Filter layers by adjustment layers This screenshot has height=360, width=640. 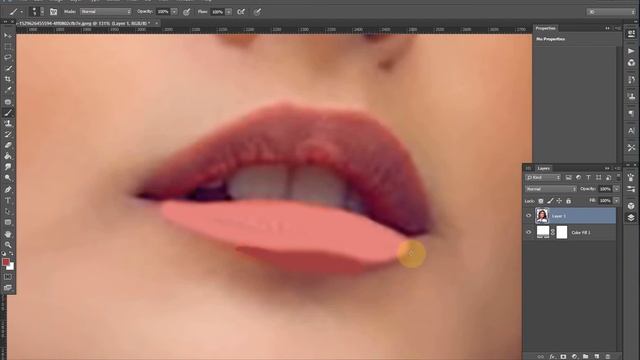point(578,178)
